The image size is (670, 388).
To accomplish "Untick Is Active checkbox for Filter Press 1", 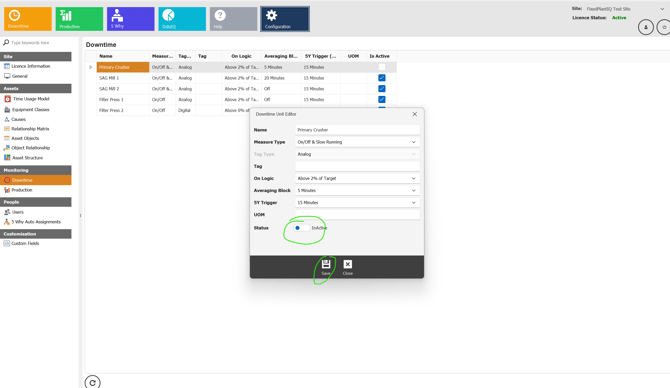I will [x=382, y=99].
